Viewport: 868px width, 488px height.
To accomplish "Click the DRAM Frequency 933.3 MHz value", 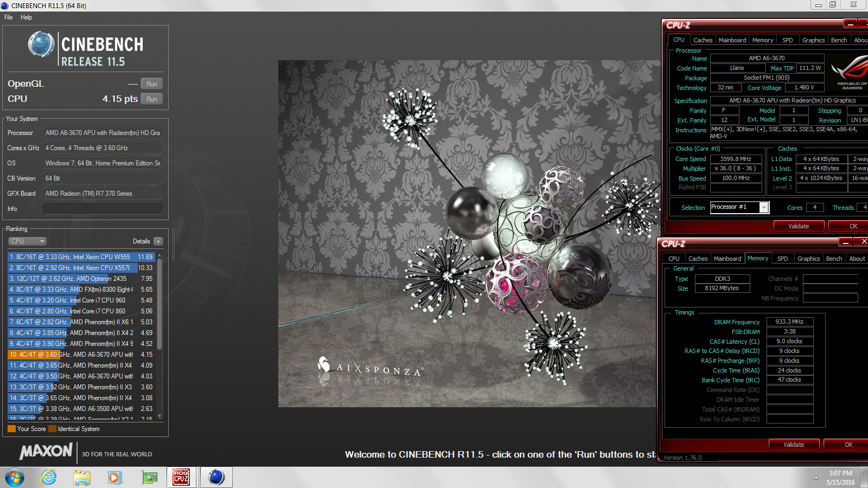I will [789, 322].
